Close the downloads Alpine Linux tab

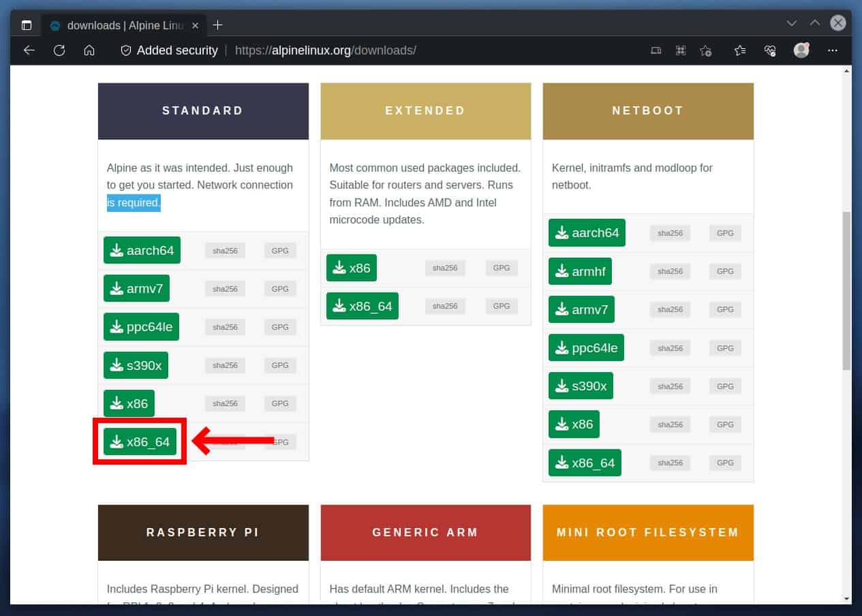[196, 25]
